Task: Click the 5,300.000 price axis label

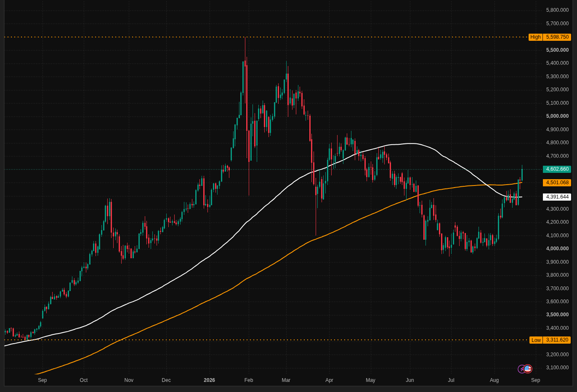Action: tap(557, 77)
